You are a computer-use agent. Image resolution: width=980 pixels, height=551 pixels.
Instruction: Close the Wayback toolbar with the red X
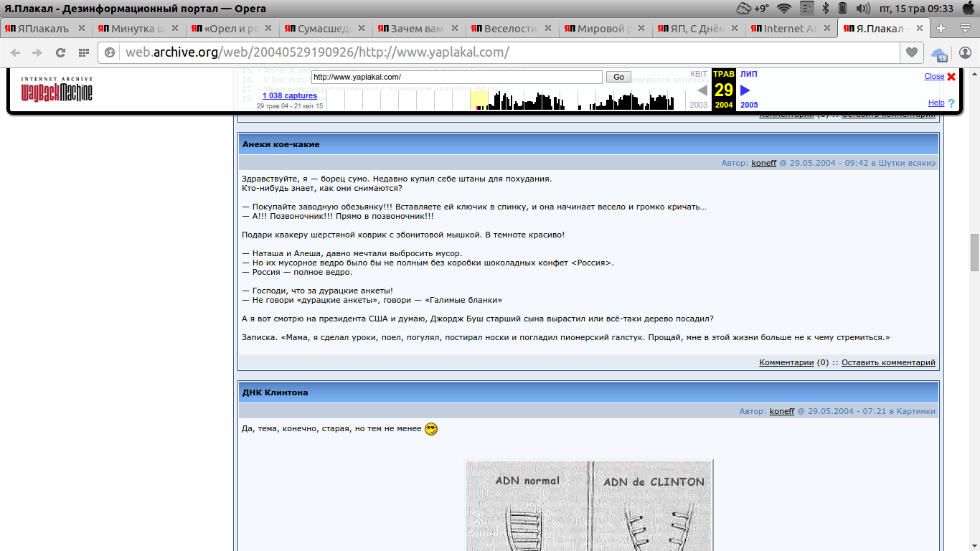pyautogui.click(x=951, y=77)
